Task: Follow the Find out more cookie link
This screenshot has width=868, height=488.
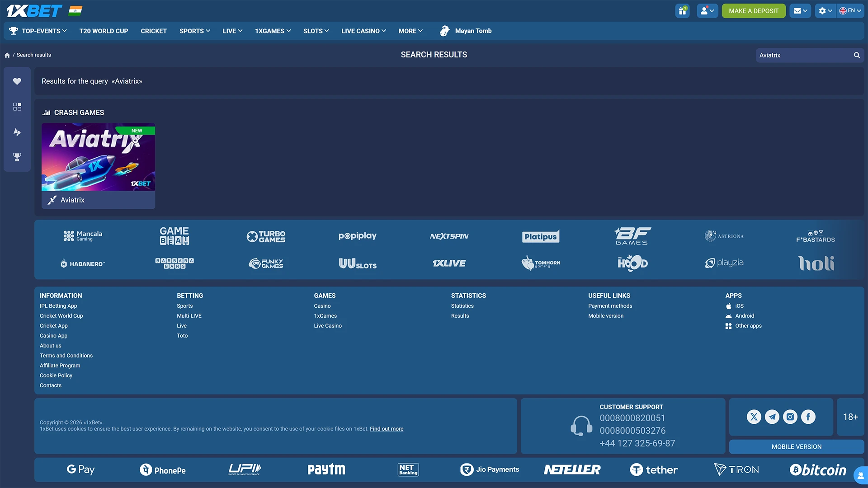Action: click(x=387, y=429)
